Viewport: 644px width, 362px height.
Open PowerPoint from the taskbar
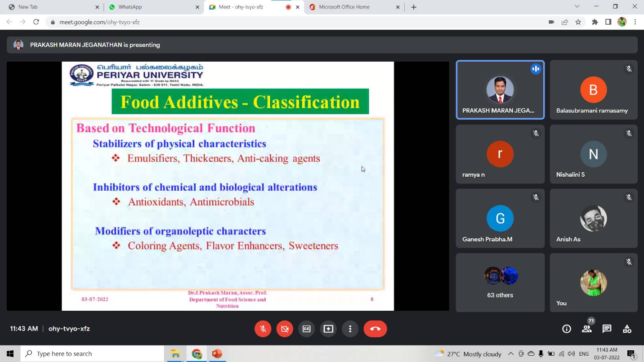coord(217,353)
